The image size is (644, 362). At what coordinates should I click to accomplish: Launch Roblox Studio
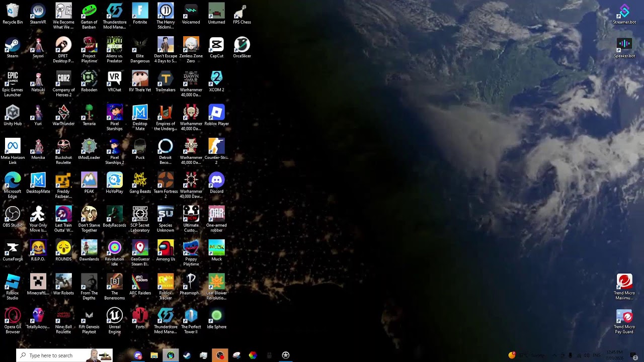click(x=13, y=287)
